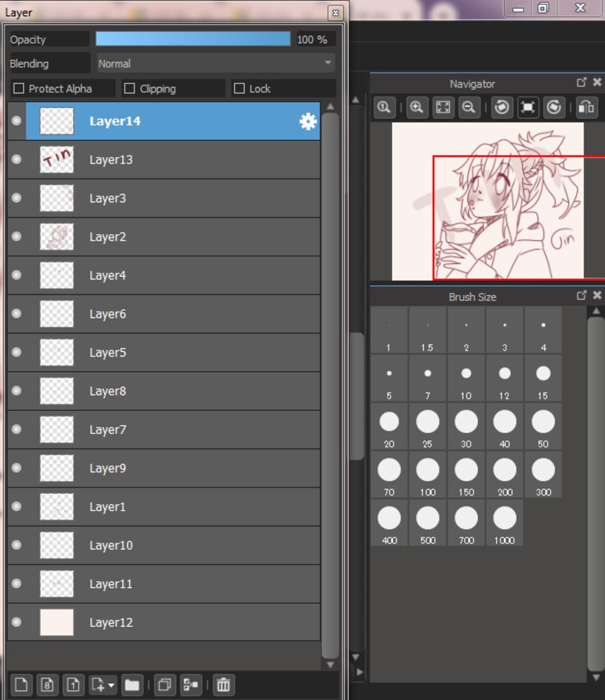Viewport: 605px width, 700px height.
Task: Zoom out using Navigator magnifier minus
Action: coord(469,107)
